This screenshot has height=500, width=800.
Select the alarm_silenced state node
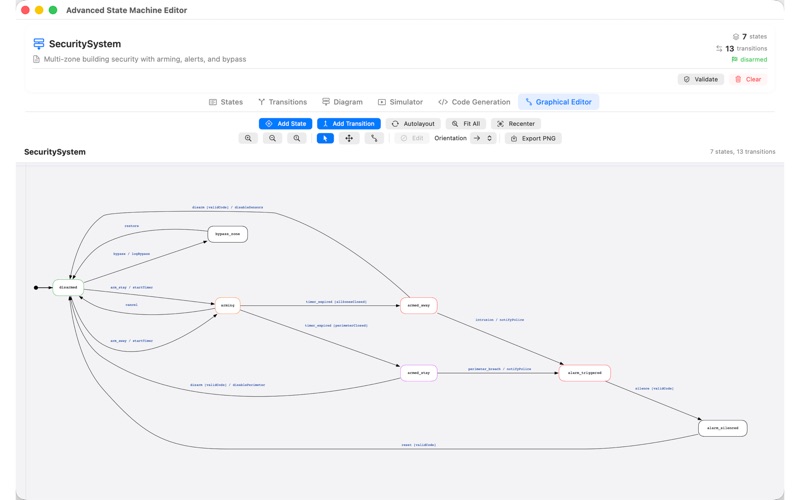[722, 428]
